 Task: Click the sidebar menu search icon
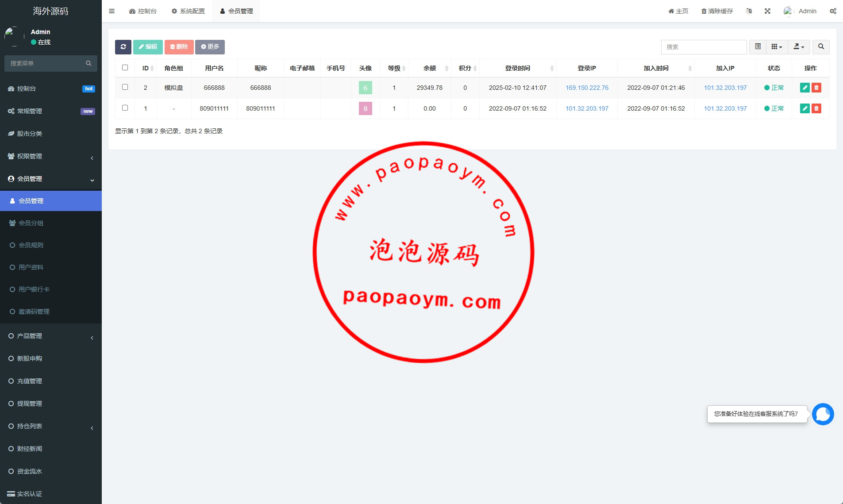pyautogui.click(x=89, y=63)
